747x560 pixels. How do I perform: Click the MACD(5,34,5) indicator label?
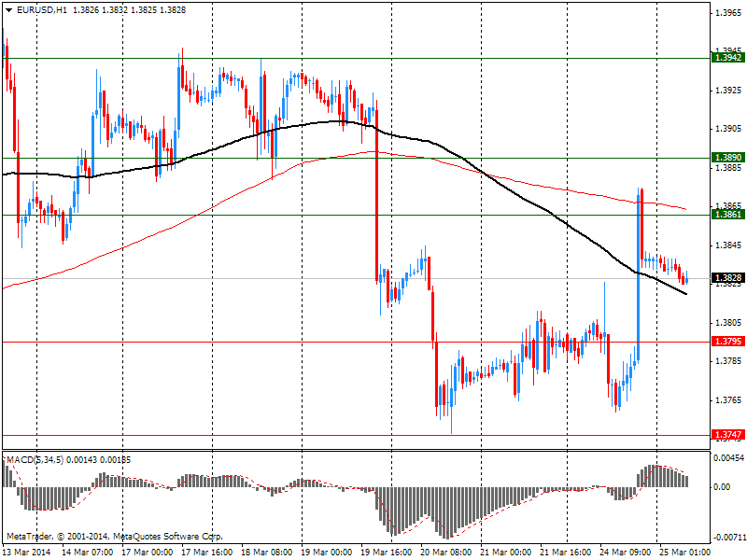[x=35, y=460]
